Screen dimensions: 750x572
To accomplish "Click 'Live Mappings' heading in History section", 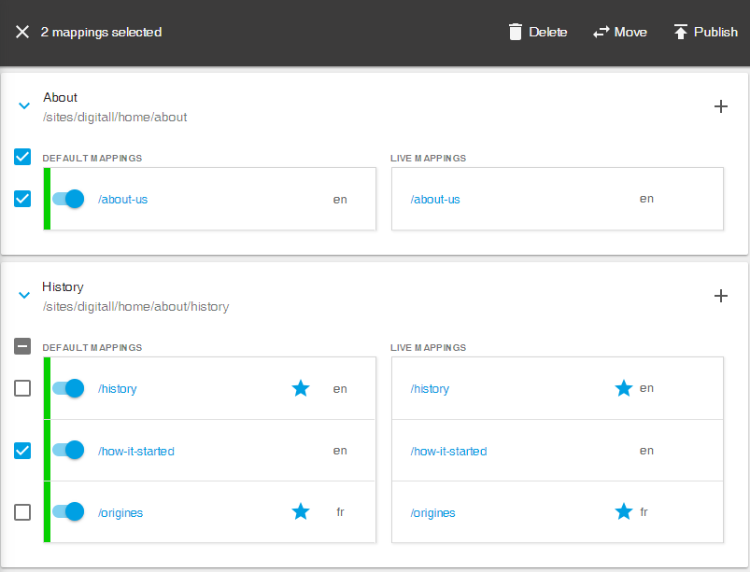I will [428, 348].
